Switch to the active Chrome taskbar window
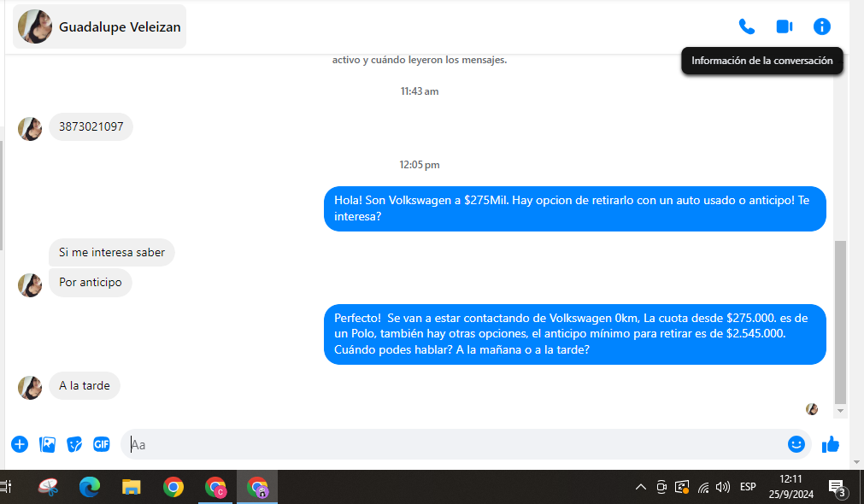This screenshot has height=504, width=864. [257, 487]
